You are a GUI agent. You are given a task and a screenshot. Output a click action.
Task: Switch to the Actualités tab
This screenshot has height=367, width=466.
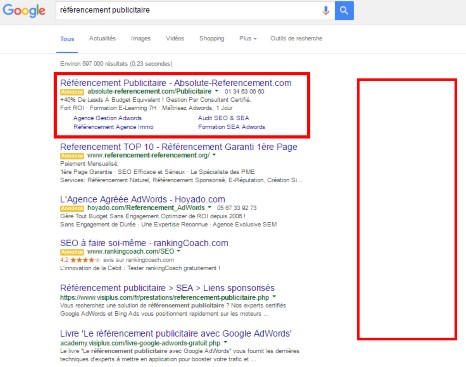[x=102, y=38]
